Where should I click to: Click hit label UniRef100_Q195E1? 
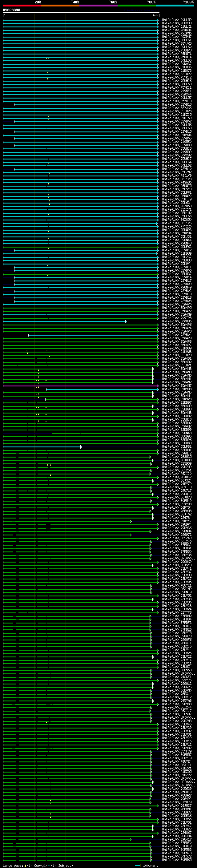[177, 91]
